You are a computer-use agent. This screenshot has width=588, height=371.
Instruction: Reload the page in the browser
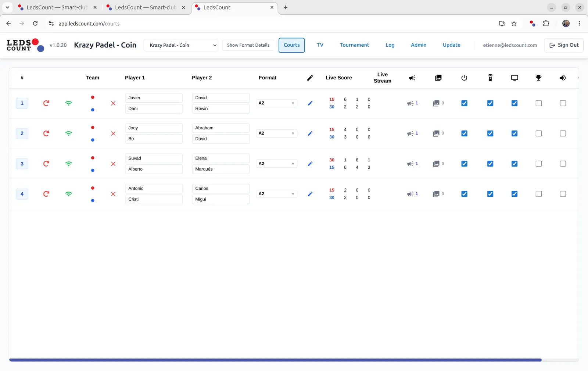coord(35,24)
